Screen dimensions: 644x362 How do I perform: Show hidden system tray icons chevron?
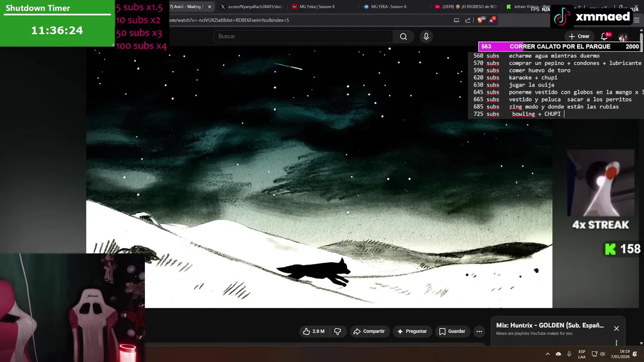tap(547, 354)
